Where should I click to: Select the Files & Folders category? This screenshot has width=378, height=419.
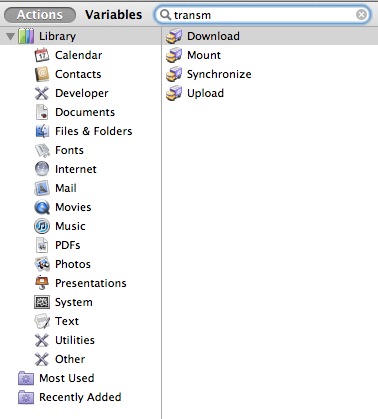pos(94,131)
